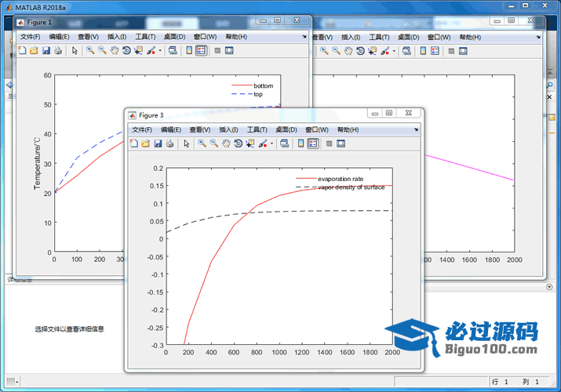Save figure icon in Figure 3 toolbar
Screen dimensions: 561x392
tap(158, 143)
